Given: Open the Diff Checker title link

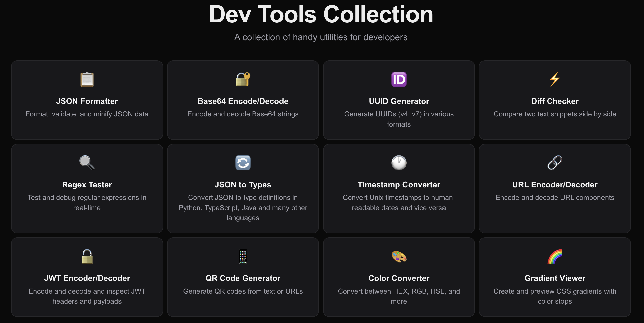Looking at the screenshot, I should coord(555,101).
